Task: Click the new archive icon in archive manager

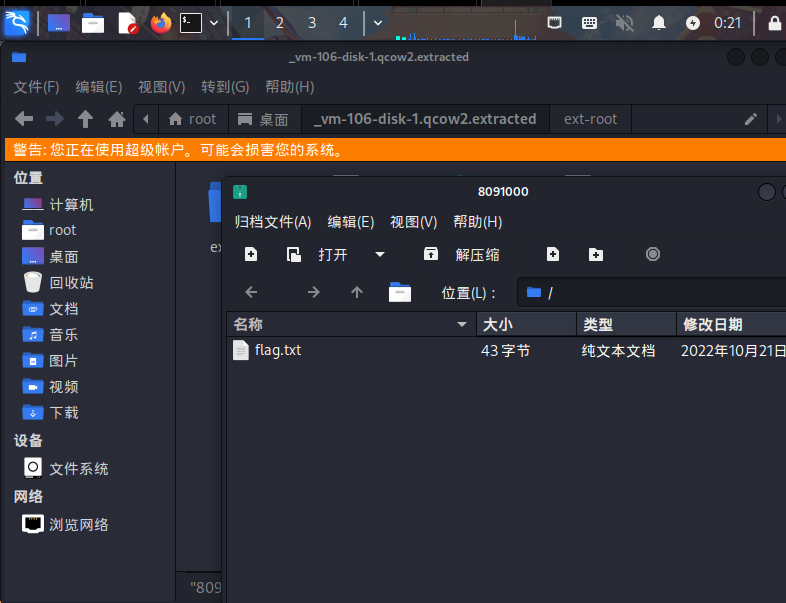Action: (251, 254)
